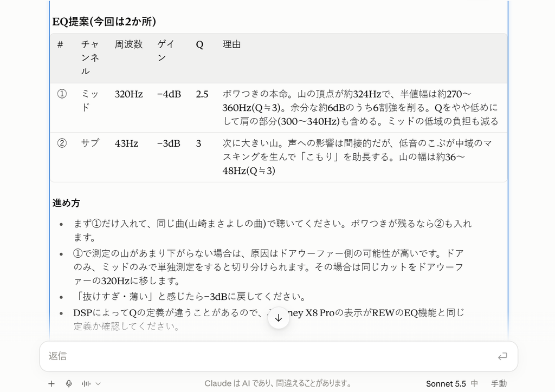Expand the voice mode chevron
Image resolution: width=555 pixels, height=392 pixels.
point(99,383)
